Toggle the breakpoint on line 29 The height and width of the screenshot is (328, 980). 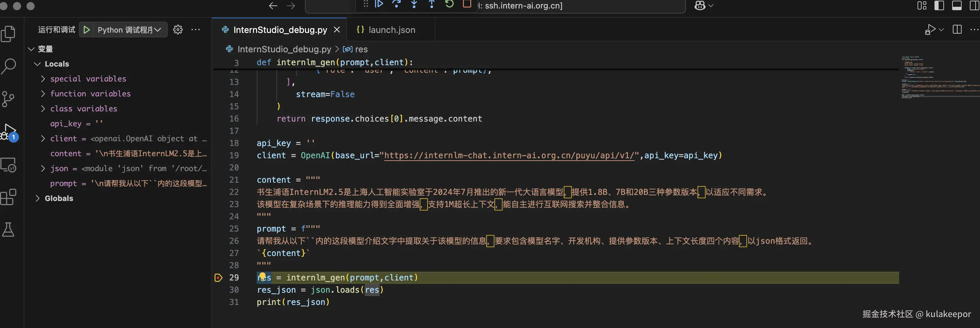coord(218,278)
